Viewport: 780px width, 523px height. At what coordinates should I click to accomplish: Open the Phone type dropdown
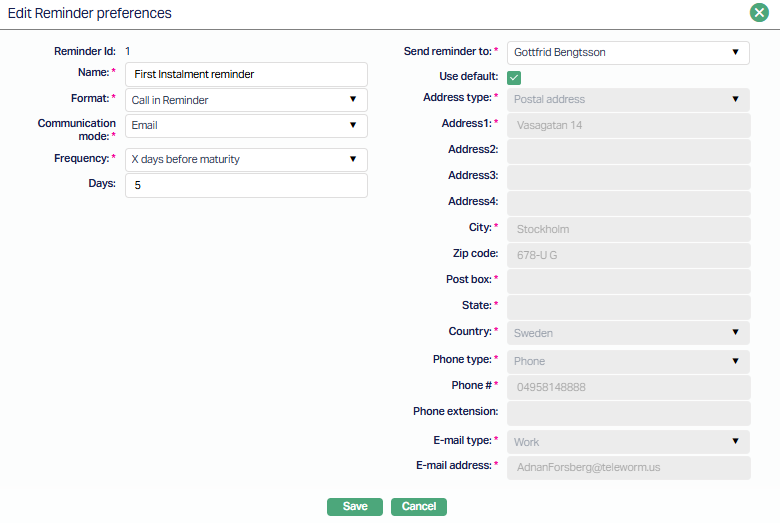[628, 361]
